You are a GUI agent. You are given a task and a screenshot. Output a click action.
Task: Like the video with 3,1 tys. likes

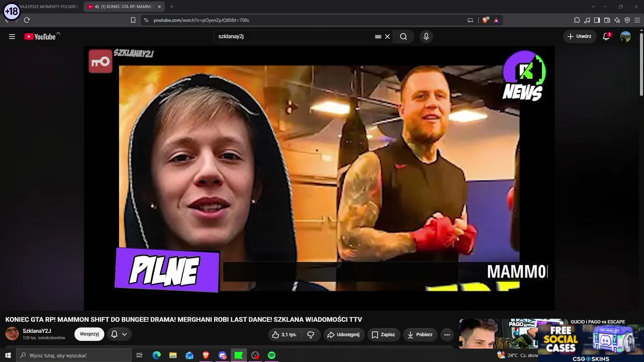pyautogui.click(x=285, y=334)
